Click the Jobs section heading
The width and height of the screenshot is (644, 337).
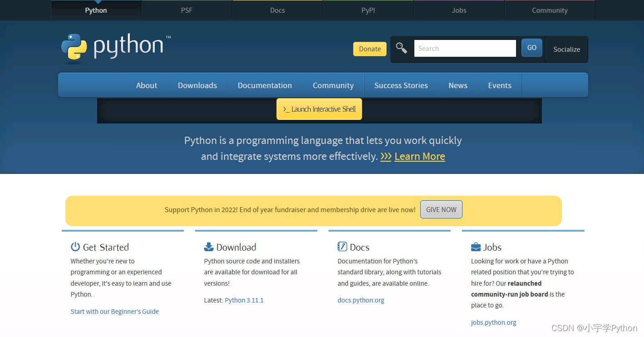(492, 247)
